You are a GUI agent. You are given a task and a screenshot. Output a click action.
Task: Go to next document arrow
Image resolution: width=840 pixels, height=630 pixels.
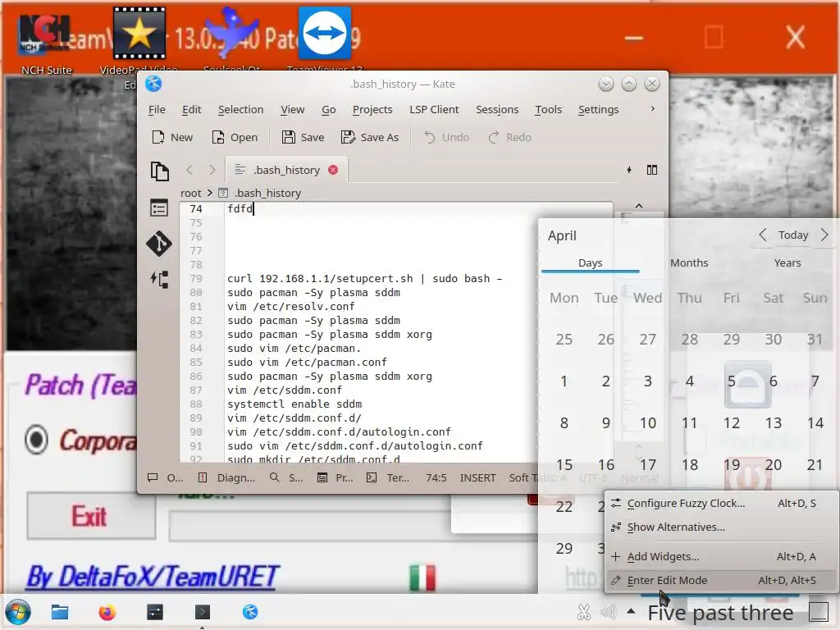click(212, 170)
